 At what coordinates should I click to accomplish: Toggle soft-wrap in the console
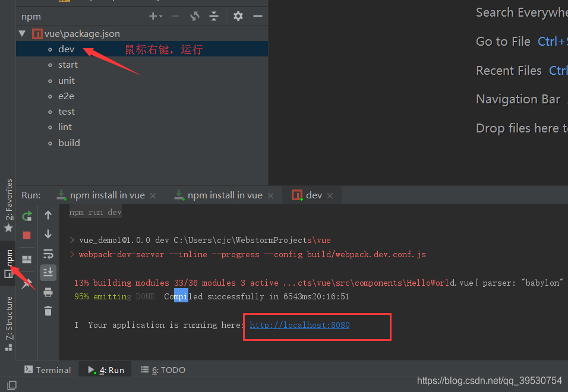click(48, 254)
